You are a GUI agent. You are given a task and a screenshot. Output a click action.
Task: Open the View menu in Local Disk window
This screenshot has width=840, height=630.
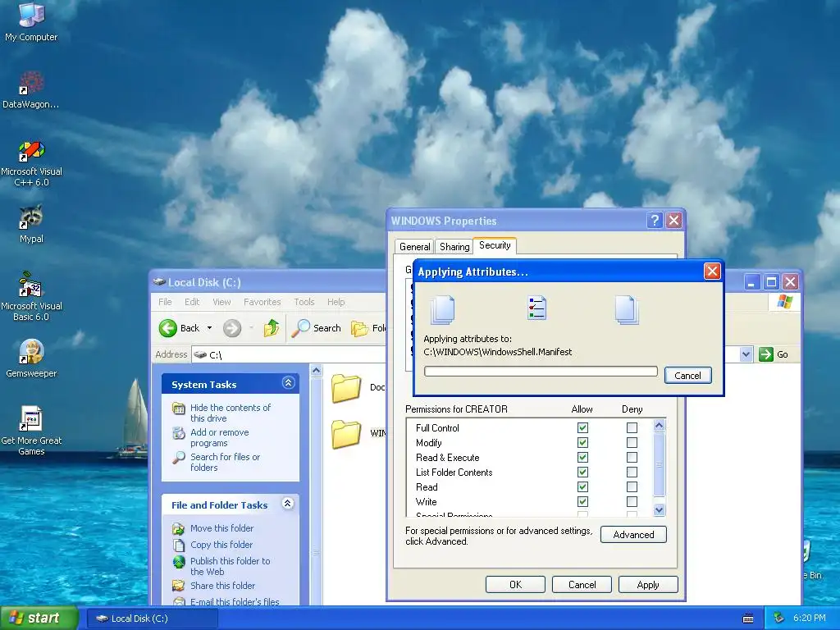click(221, 302)
